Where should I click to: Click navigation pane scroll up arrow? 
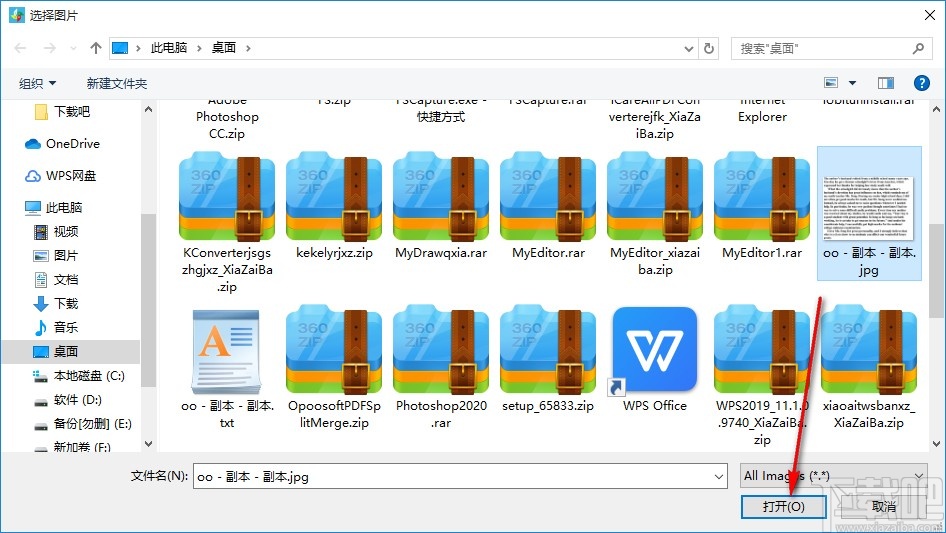[148, 110]
